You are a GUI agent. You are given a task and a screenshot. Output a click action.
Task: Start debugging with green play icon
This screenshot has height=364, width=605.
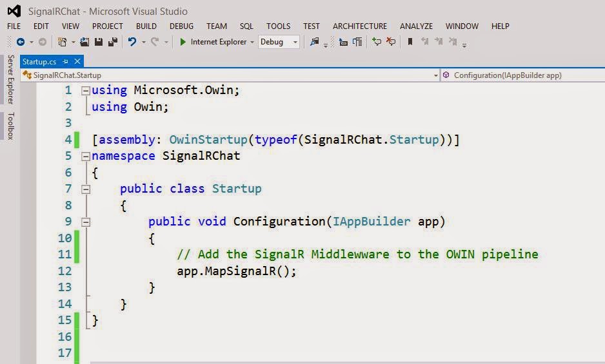(183, 42)
